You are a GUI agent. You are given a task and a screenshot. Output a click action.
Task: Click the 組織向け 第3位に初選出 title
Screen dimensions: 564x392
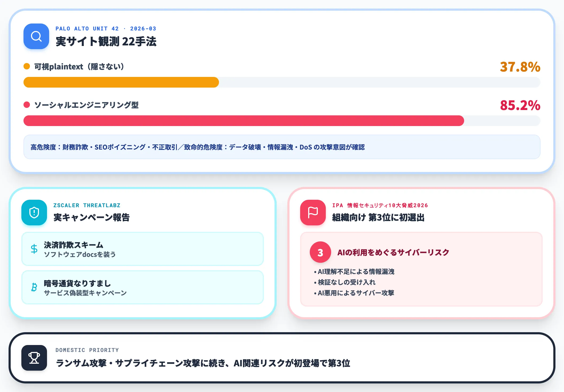point(378,217)
